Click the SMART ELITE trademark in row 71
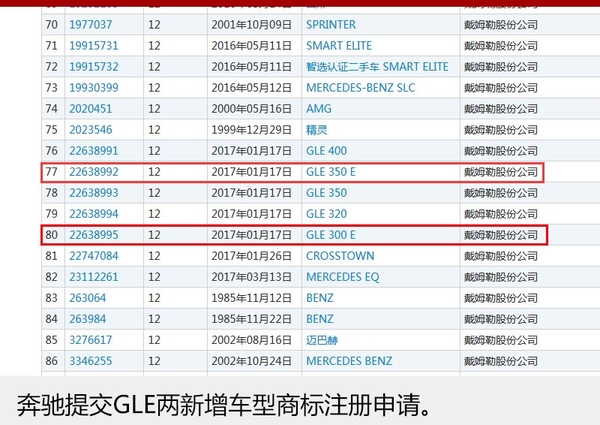 pos(339,46)
